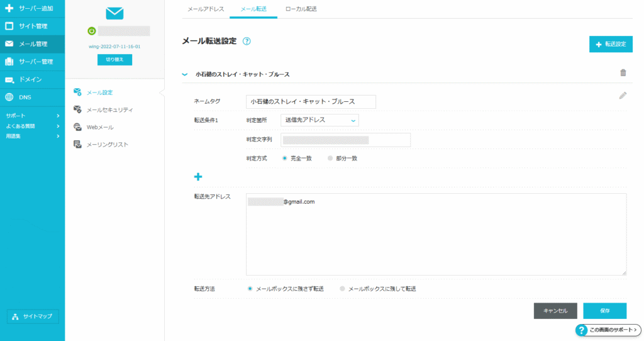
Task: Click the メール設定 icon in submenu
Action: (77, 92)
